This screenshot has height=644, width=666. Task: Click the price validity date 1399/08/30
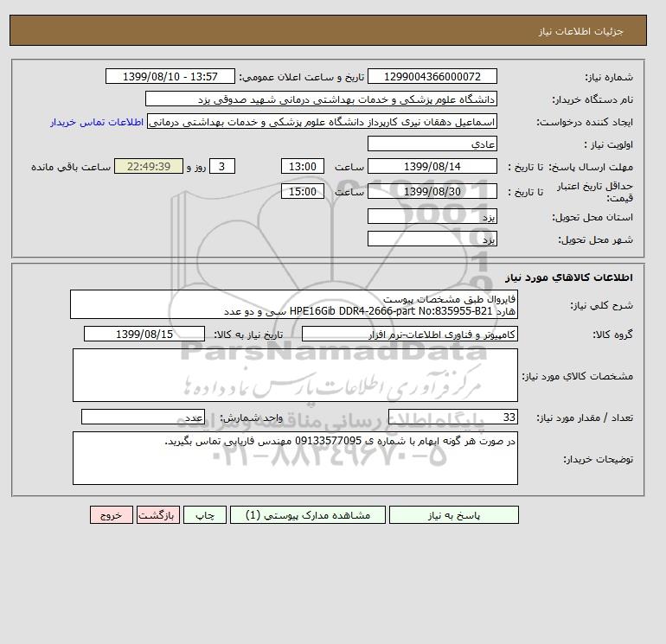[x=432, y=191]
